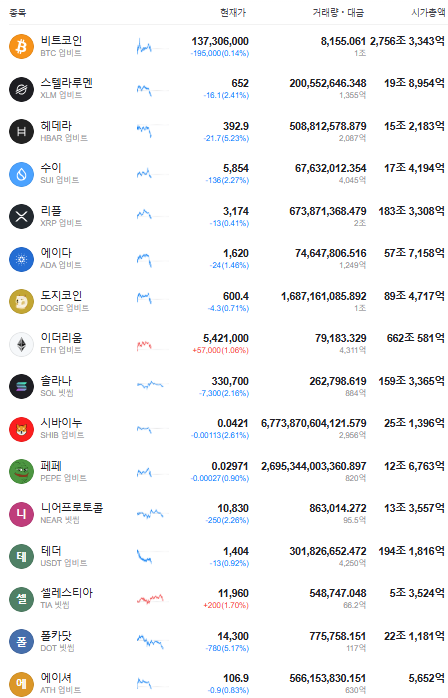Click the NEAR protocol icon
This screenshot has height=698, width=448.
[21, 514]
